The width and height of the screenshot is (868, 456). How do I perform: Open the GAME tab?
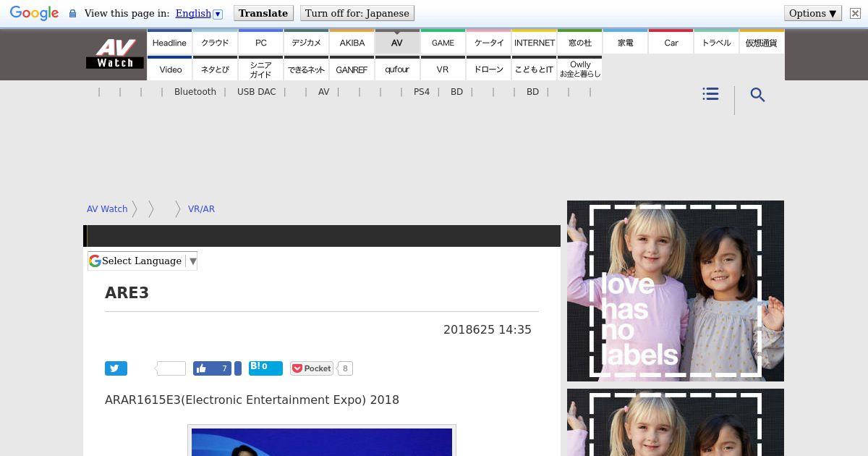tap(443, 42)
